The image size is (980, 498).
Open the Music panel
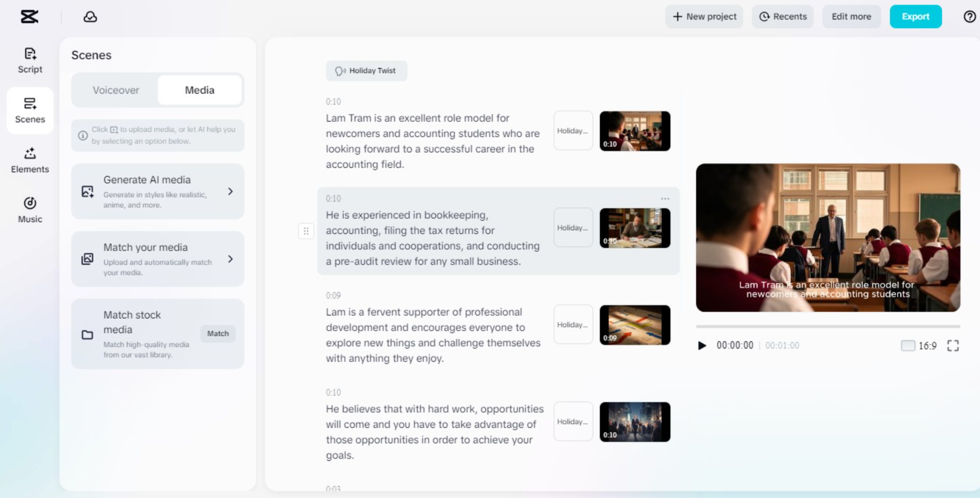(x=30, y=209)
